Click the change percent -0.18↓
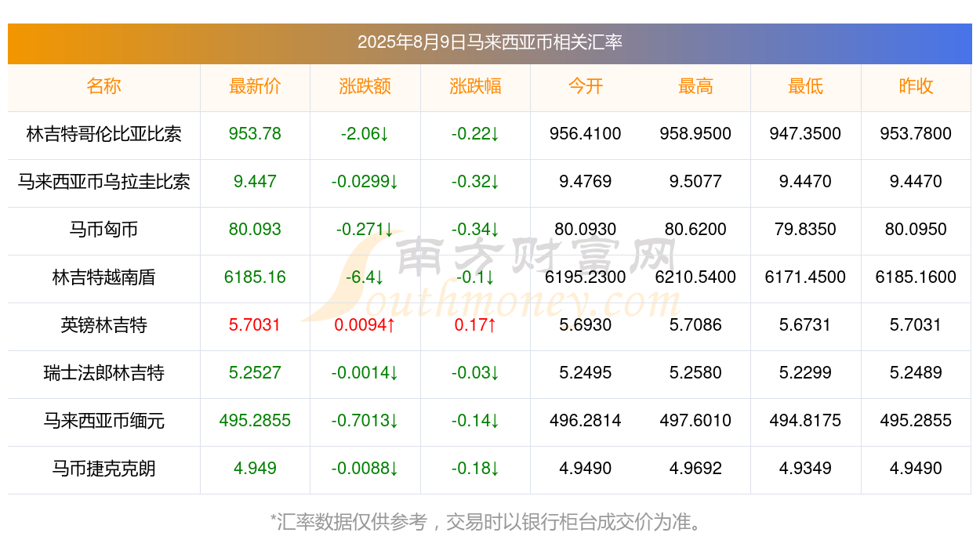The image size is (980, 547). (475, 469)
